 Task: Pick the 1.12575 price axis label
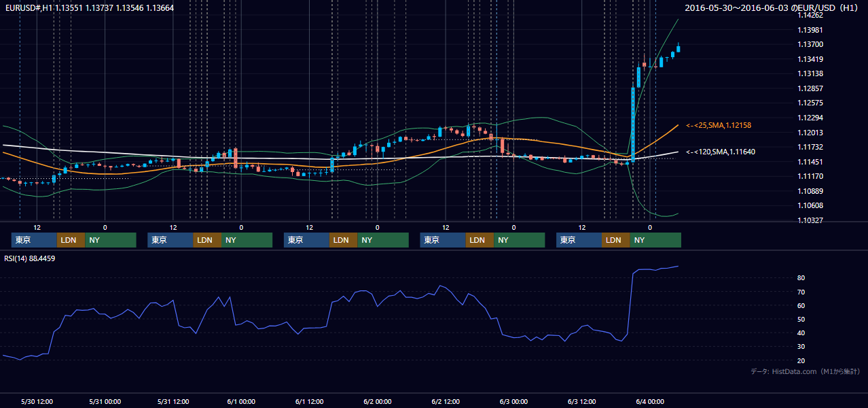tap(810, 103)
